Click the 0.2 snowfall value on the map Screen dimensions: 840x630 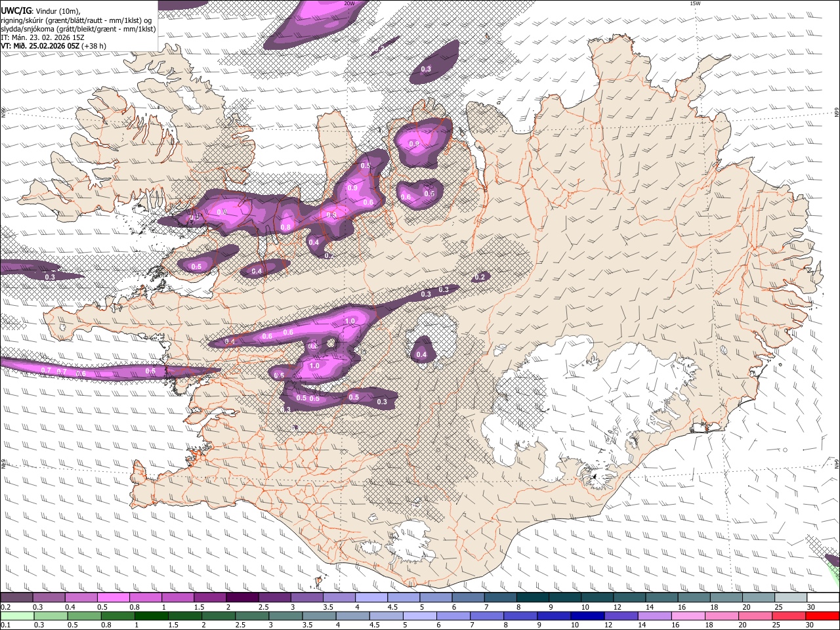pos(480,277)
